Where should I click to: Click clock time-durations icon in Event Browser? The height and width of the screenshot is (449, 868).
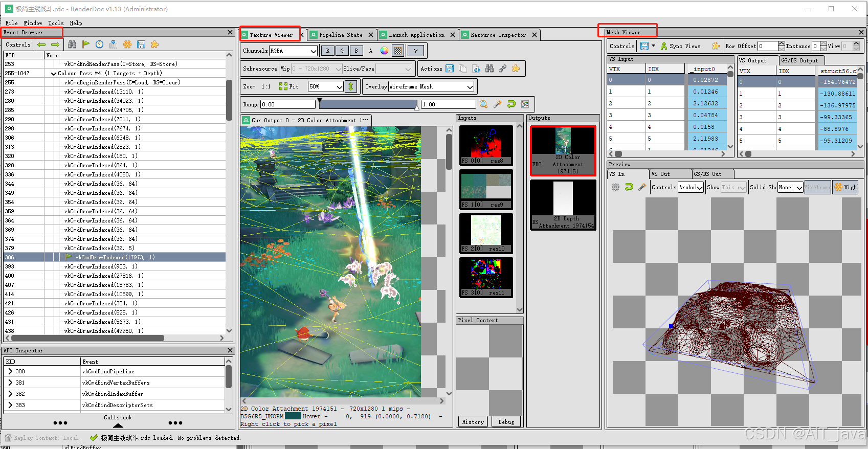(x=100, y=44)
